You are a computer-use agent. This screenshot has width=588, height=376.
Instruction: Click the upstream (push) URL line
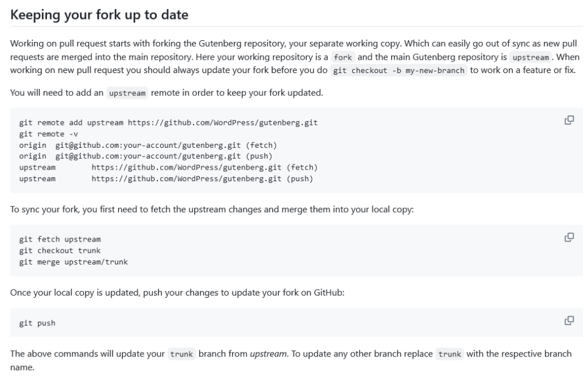point(202,179)
